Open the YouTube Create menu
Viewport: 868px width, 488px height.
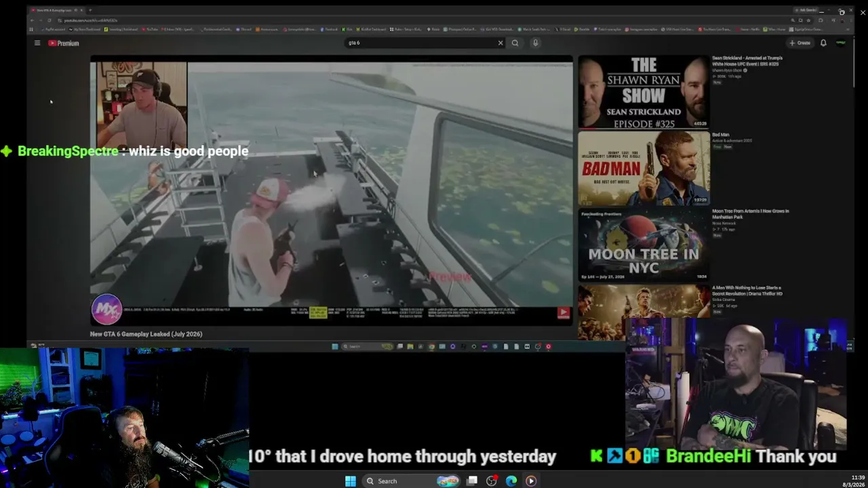[x=800, y=43]
